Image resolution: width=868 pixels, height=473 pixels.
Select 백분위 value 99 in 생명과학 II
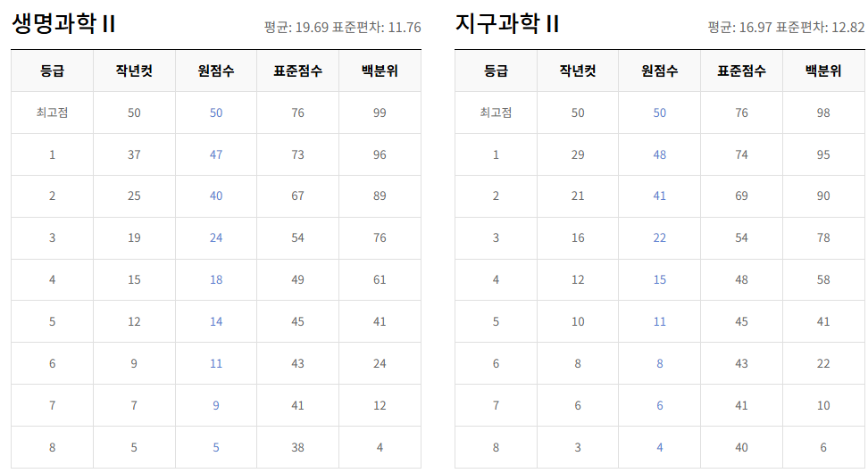pyautogui.click(x=380, y=112)
